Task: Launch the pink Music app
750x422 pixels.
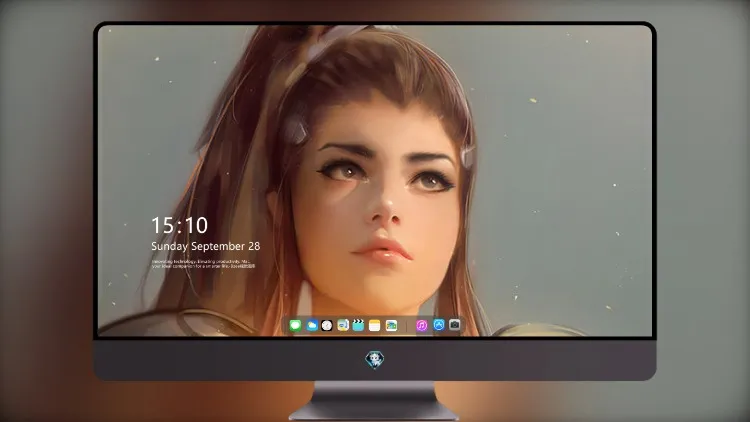Action: (x=421, y=325)
